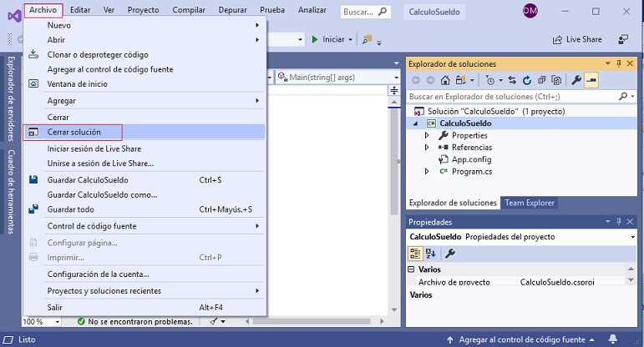This screenshot has height=347, width=644.
Task: Open the Agregar submenu
Action: (x=144, y=100)
